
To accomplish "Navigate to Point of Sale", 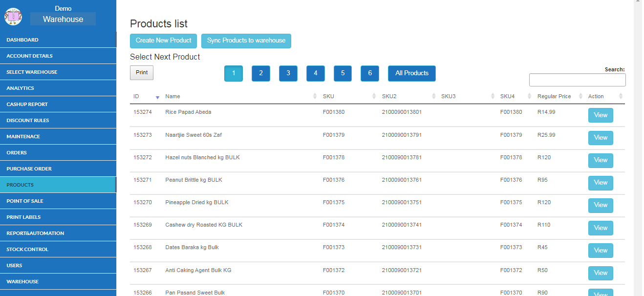I will point(25,201).
